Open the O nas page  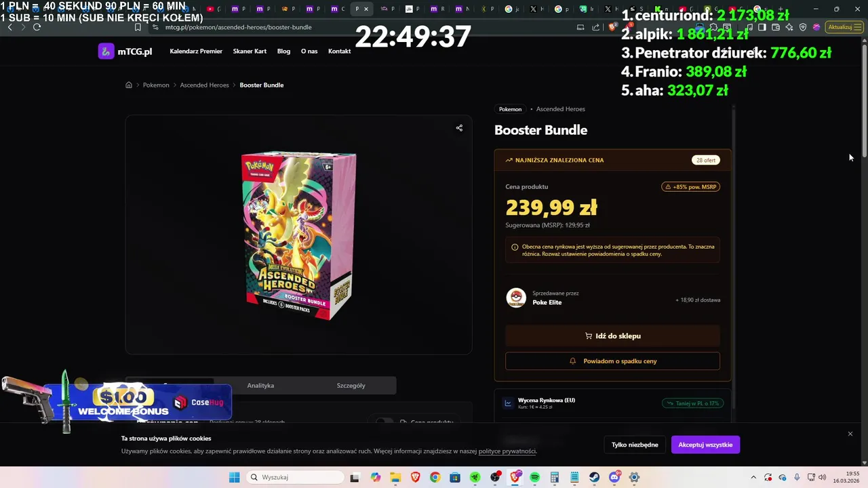coord(309,52)
